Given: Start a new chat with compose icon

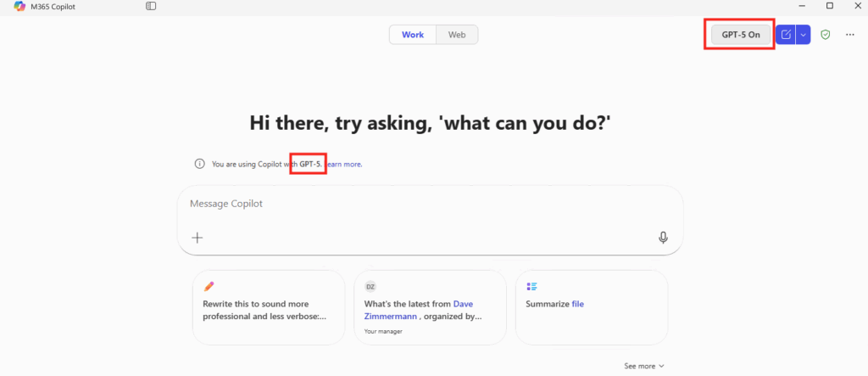Looking at the screenshot, I should click(786, 35).
